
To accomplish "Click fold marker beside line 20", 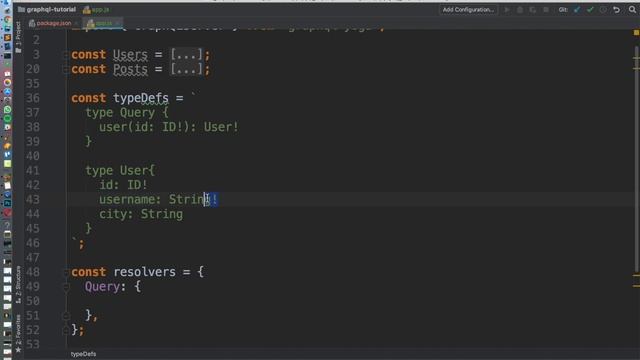I will coord(66,69).
